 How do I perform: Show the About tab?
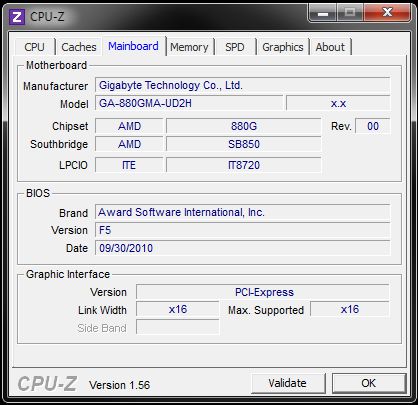point(330,47)
